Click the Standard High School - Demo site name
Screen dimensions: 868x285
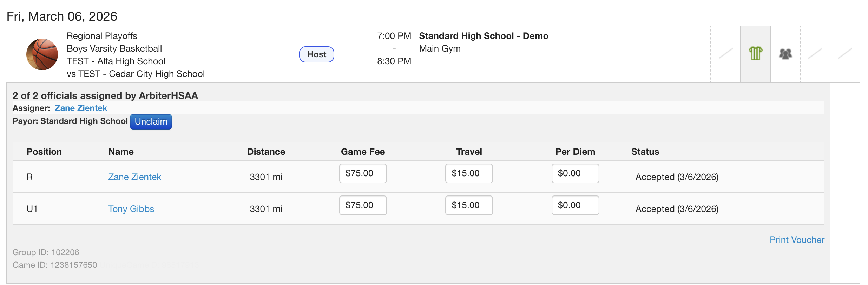coord(484,36)
